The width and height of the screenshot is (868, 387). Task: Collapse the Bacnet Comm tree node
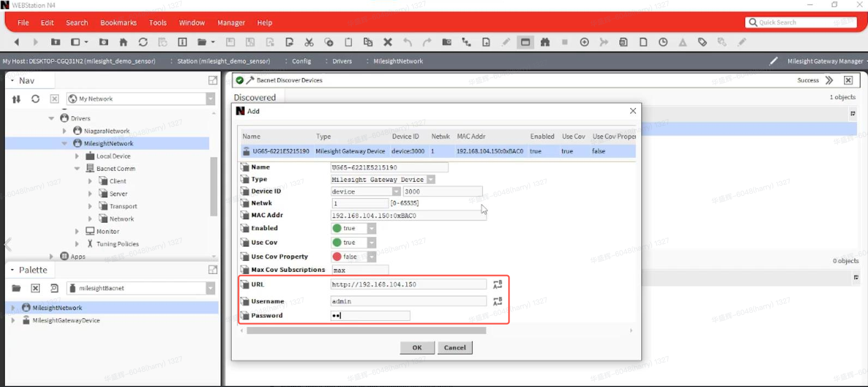click(77, 169)
